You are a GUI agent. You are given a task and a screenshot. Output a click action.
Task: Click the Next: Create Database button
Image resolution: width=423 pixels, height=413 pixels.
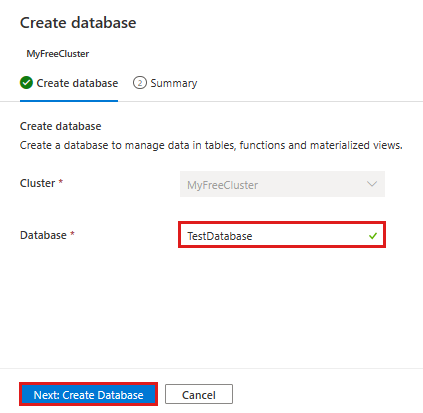pos(88,394)
